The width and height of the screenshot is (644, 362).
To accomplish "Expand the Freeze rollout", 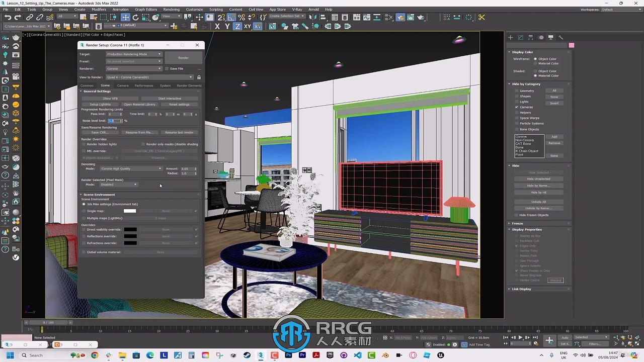I will coord(517,223).
